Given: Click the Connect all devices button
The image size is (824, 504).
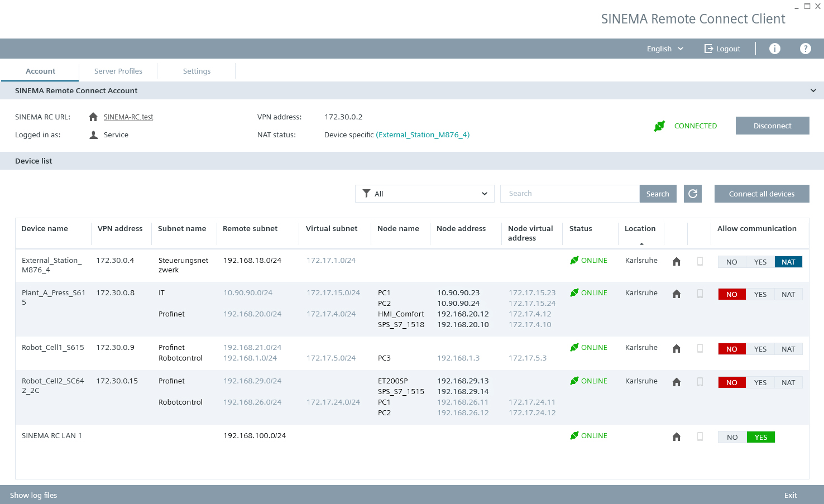Looking at the screenshot, I should coord(761,194).
